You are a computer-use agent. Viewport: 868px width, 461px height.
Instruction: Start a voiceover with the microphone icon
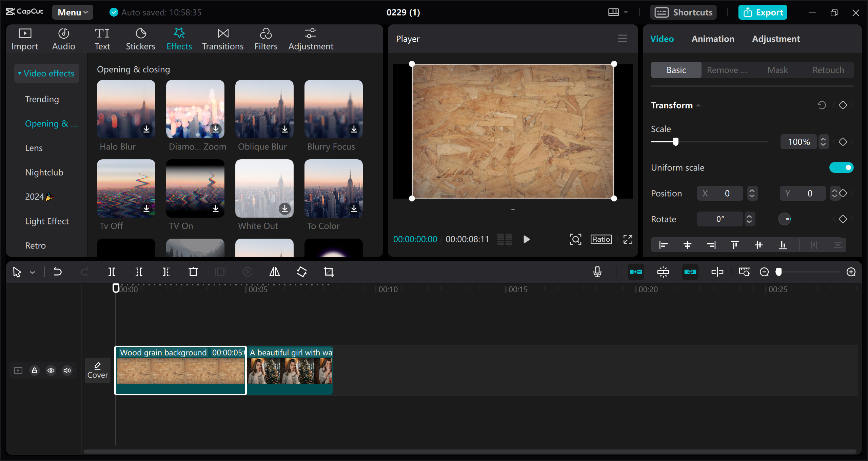pyautogui.click(x=597, y=272)
